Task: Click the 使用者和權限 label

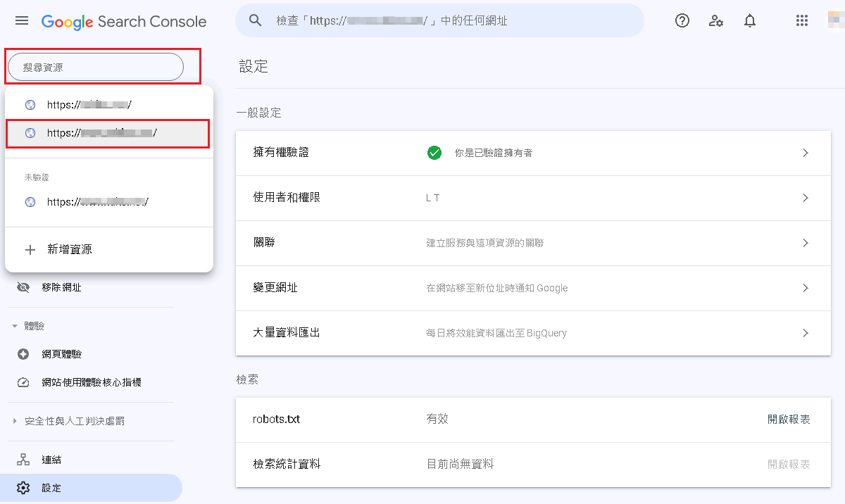Action: pyautogui.click(x=287, y=198)
